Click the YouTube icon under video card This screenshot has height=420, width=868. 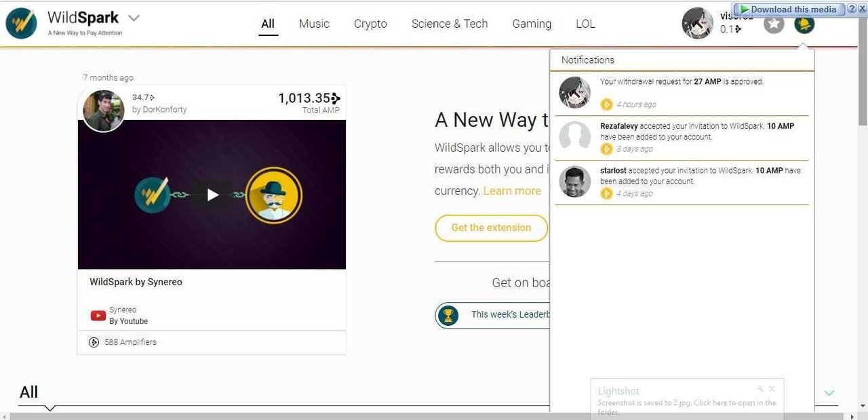point(98,316)
